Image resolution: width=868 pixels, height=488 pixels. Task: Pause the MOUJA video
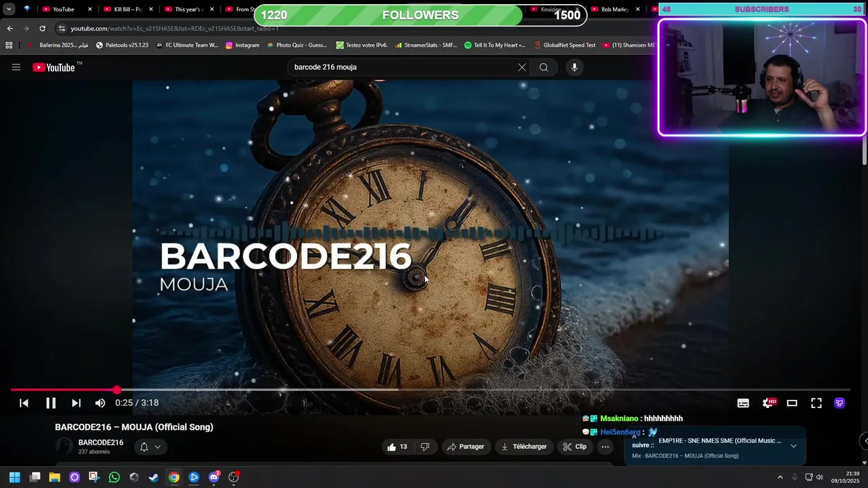(x=51, y=403)
